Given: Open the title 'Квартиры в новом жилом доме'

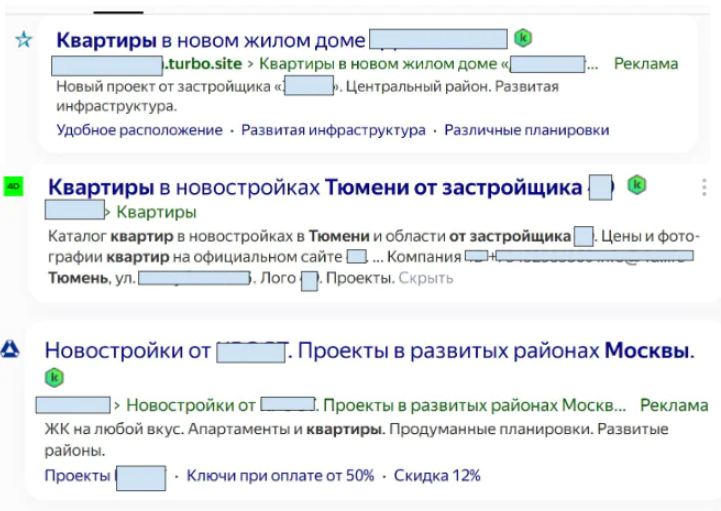Looking at the screenshot, I should (x=211, y=41).
